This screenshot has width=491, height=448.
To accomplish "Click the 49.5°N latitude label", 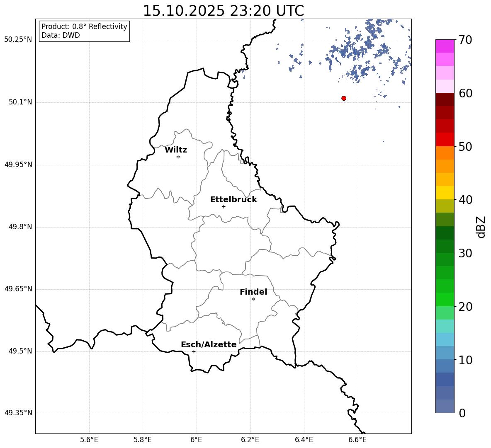I will (20, 351).
